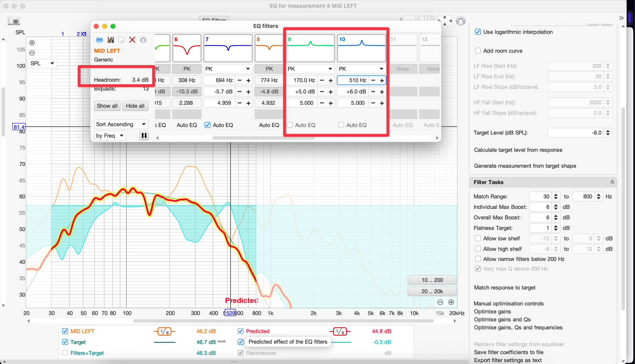Image resolution: width=635 pixels, height=364 pixels.
Task: Click the Hide all button
Action: tap(135, 106)
